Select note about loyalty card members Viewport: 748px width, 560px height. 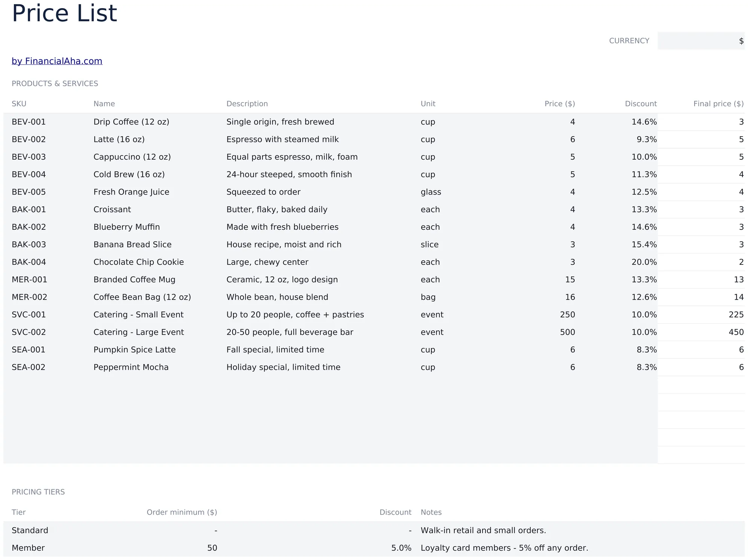504,548
